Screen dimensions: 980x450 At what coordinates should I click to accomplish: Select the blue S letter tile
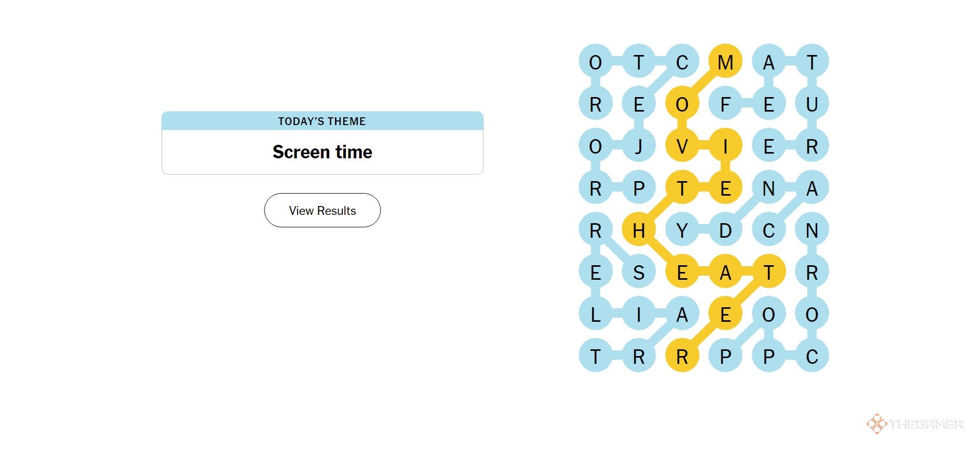click(639, 272)
